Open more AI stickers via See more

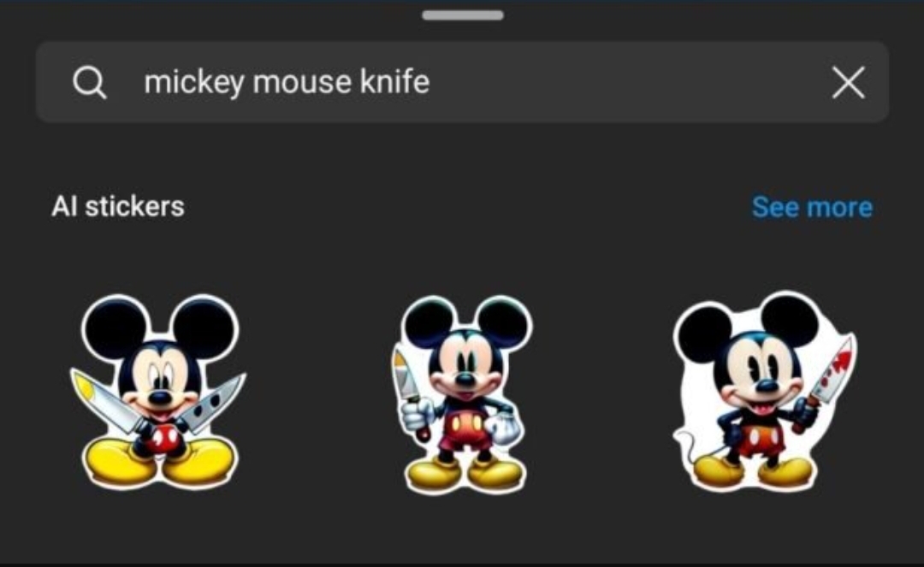click(812, 207)
